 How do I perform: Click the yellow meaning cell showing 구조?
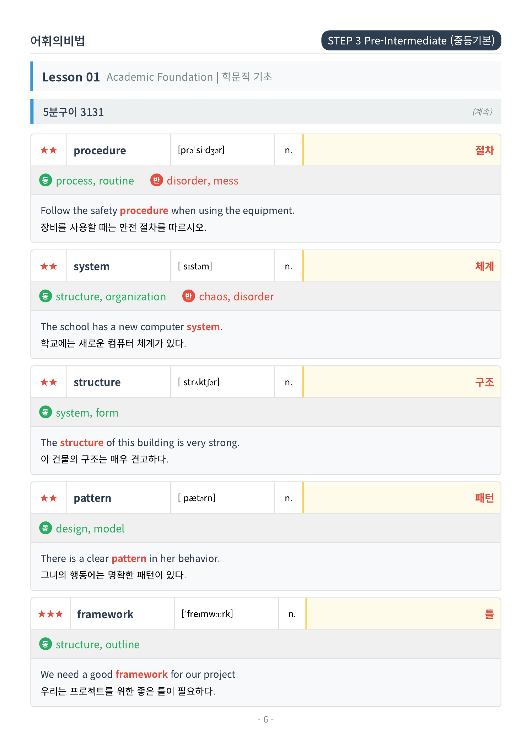[x=402, y=382]
